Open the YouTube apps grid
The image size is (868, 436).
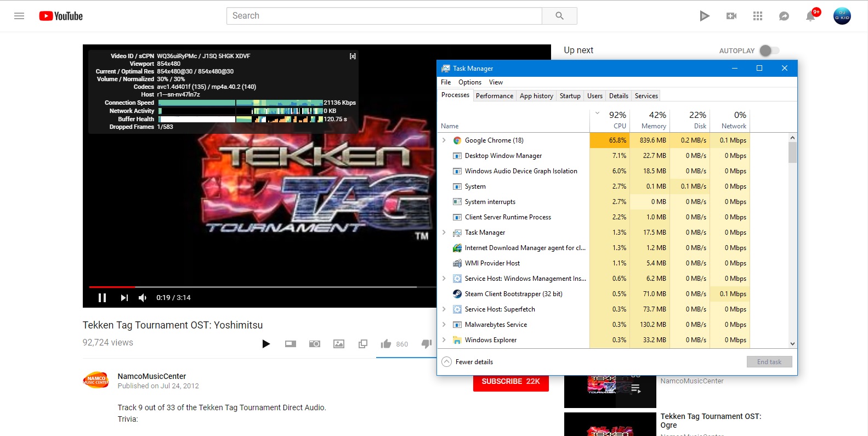click(758, 16)
